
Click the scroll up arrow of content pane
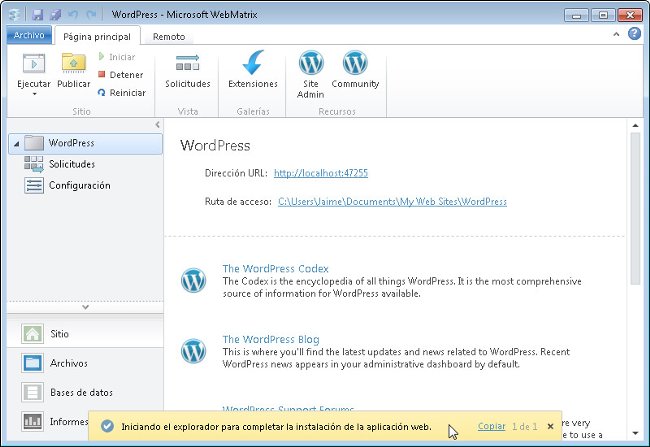pos(635,125)
